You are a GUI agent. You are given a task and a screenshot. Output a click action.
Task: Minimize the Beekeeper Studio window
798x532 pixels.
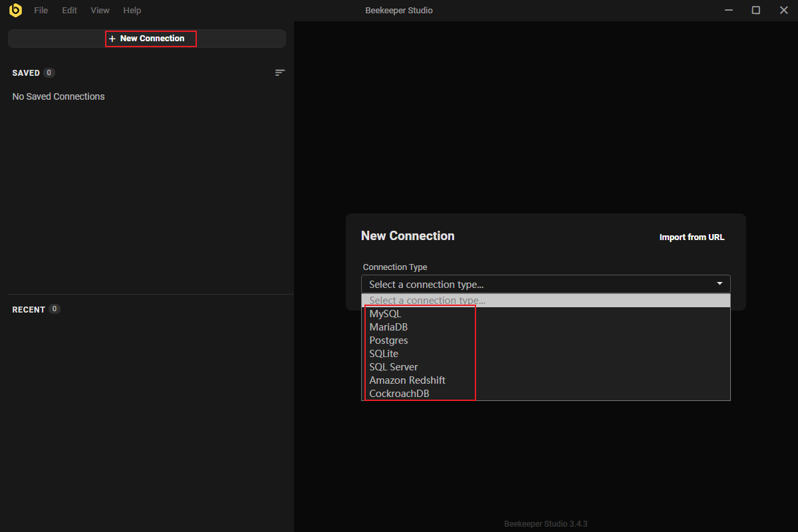point(728,10)
